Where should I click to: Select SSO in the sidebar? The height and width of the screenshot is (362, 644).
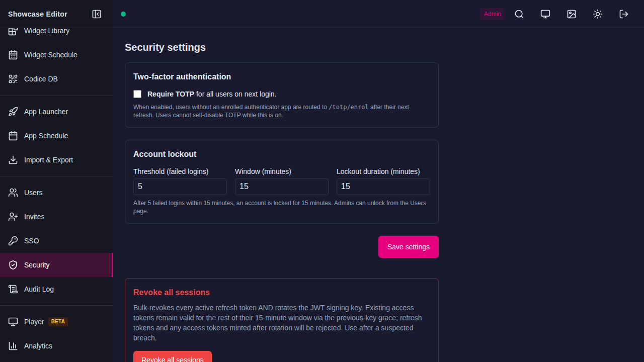(56, 241)
